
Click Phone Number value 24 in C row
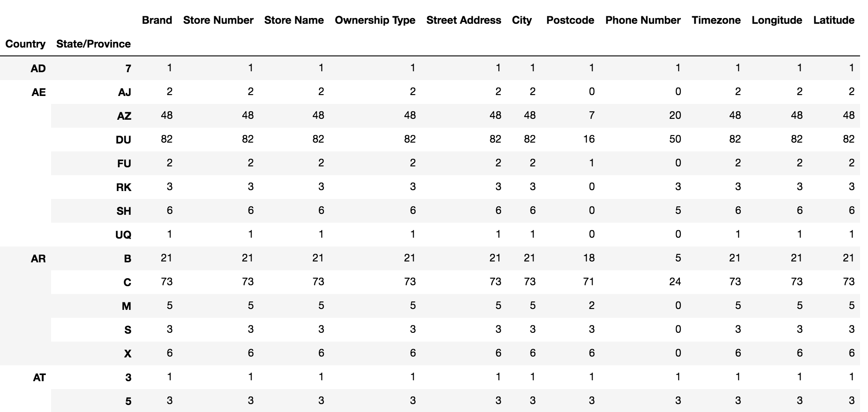tap(675, 282)
